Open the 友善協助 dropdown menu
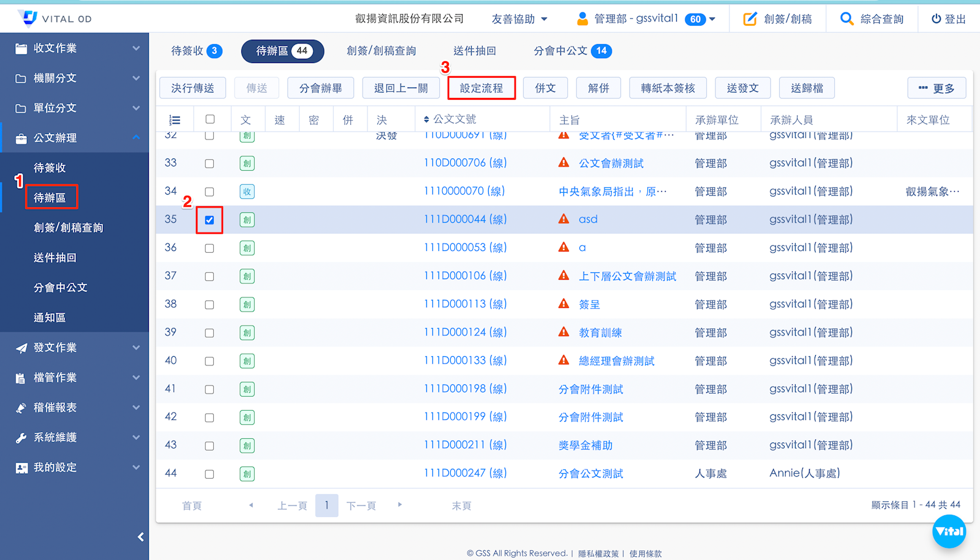This screenshot has width=980, height=560. (519, 19)
